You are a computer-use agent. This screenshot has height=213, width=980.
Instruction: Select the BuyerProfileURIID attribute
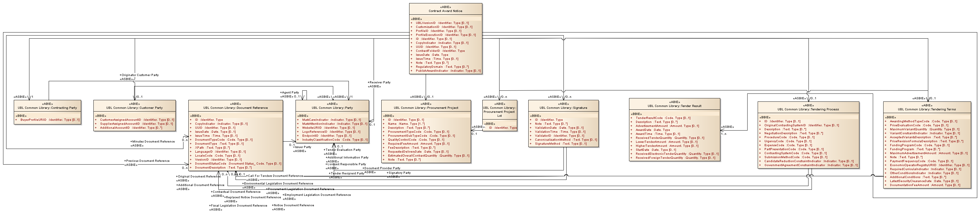click(50, 120)
